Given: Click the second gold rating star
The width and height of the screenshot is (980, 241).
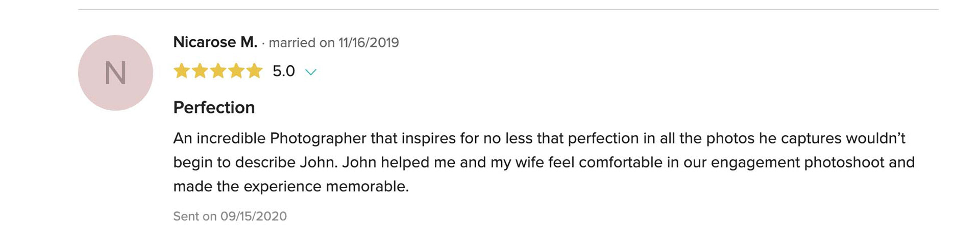Looking at the screenshot, I should point(200,71).
